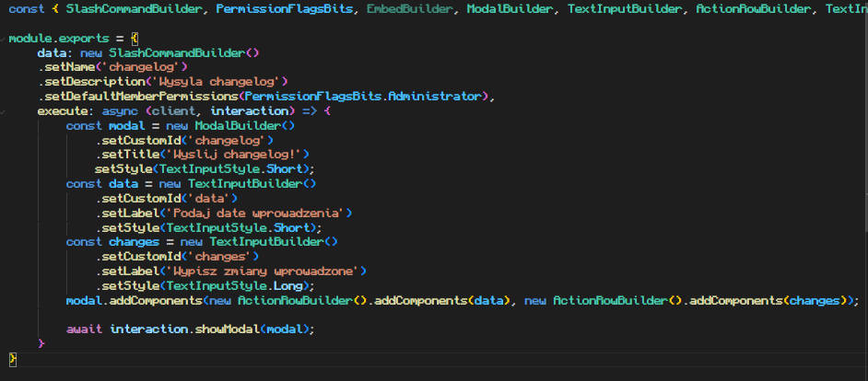Click .setDefaultMemberPermissions method
The height and width of the screenshot is (381, 868).
point(138,97)
